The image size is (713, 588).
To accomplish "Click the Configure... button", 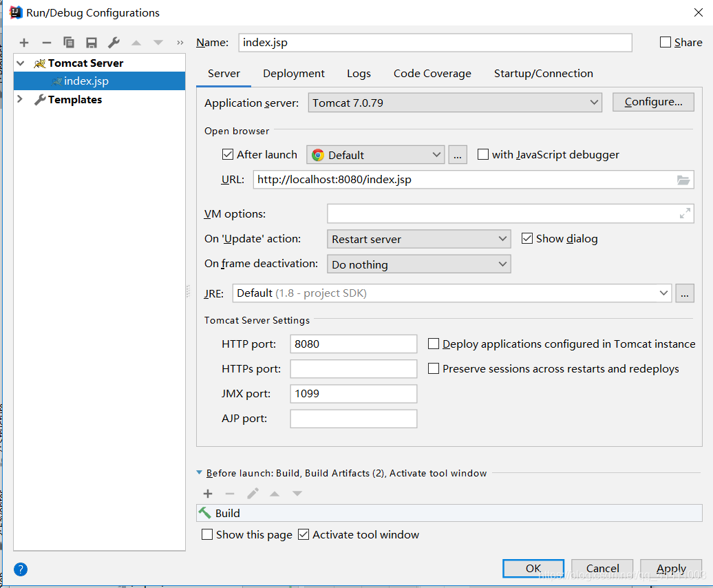I will click(653, 102).
